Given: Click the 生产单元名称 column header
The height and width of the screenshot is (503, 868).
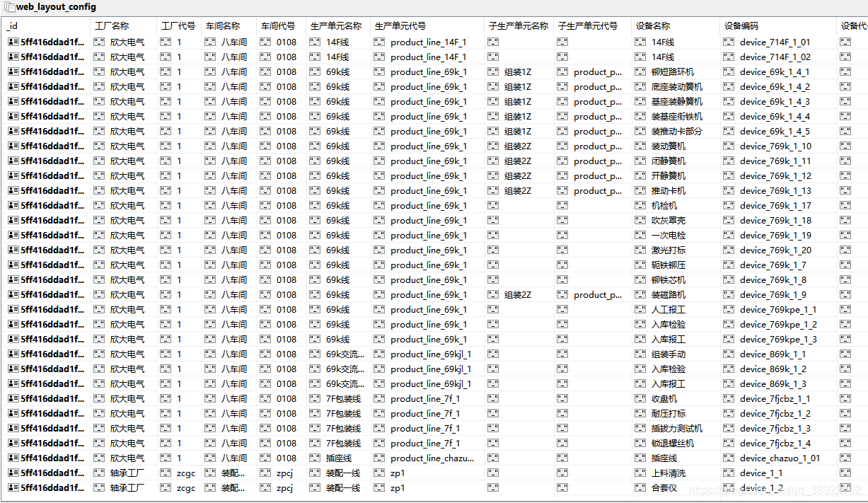Looking at the screenshot, I should 339,26.
